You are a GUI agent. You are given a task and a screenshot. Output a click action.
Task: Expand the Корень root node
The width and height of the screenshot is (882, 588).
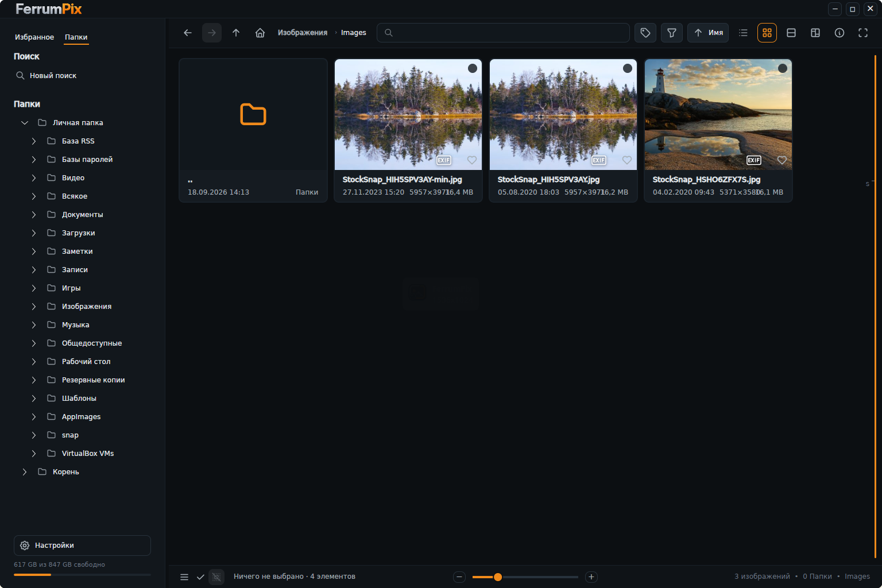(25, 472)
